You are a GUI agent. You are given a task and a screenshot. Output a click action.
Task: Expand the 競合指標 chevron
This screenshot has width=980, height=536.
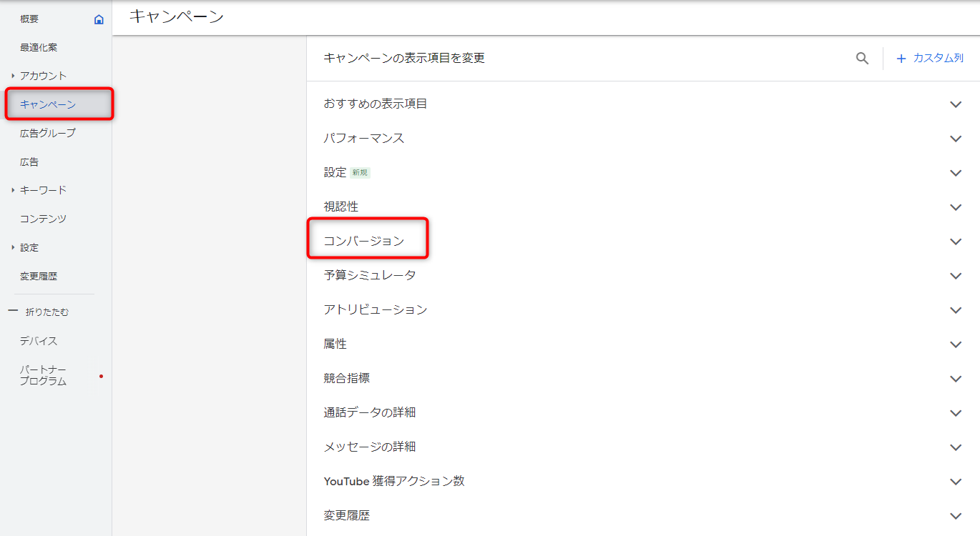pos(956,379)
